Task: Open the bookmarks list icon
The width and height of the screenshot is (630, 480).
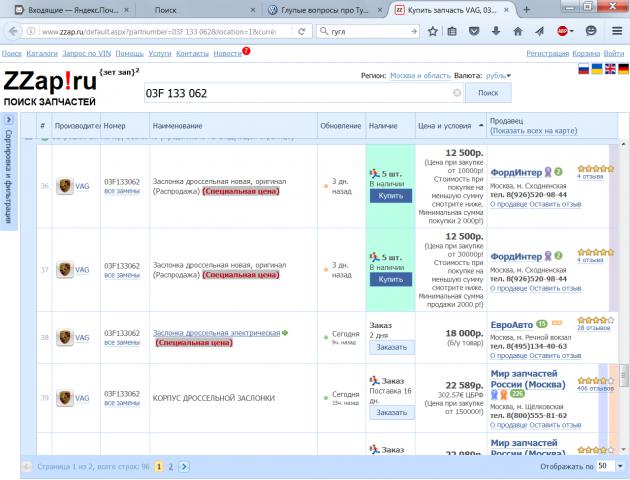Action: point(452,31)
